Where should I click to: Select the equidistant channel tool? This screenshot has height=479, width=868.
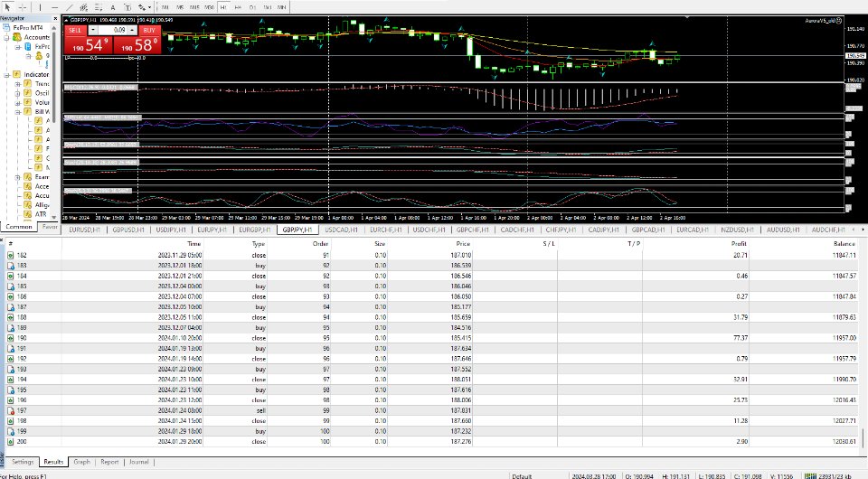tap(83, 7)
